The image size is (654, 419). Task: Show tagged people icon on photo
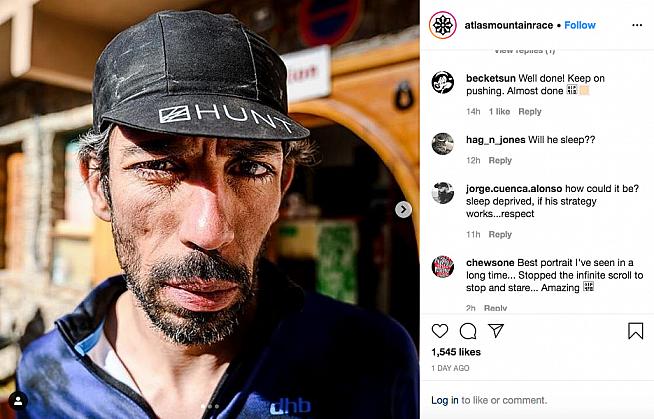tap(18, 401)
